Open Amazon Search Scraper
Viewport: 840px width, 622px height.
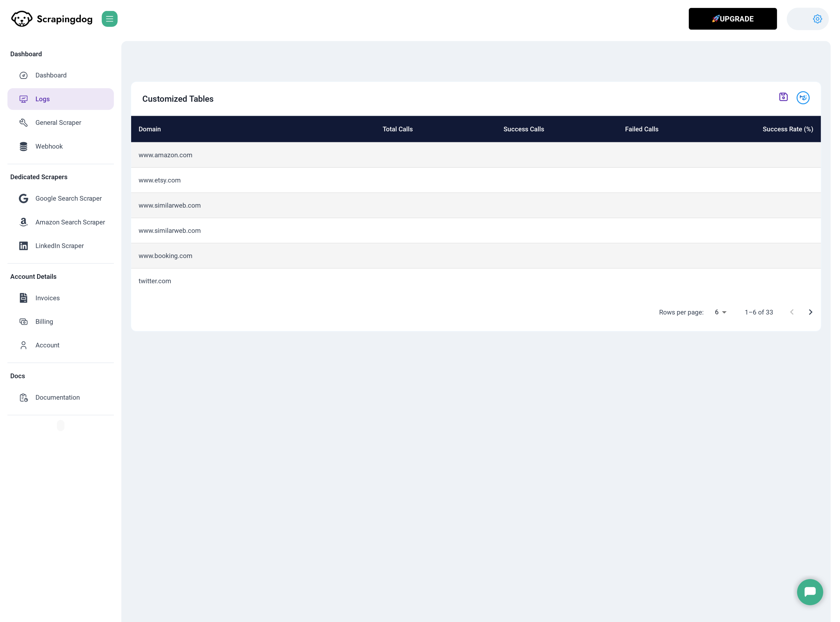pos(61,222)
